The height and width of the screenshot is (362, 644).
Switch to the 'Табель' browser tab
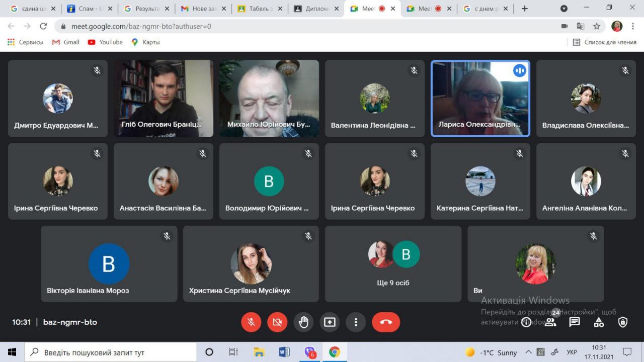tap(259, 9)
